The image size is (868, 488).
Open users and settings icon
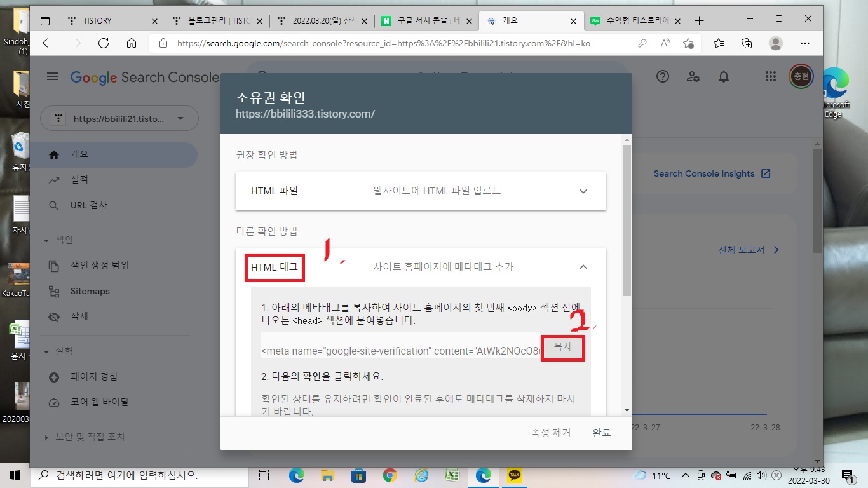click(x=693, y=77)
